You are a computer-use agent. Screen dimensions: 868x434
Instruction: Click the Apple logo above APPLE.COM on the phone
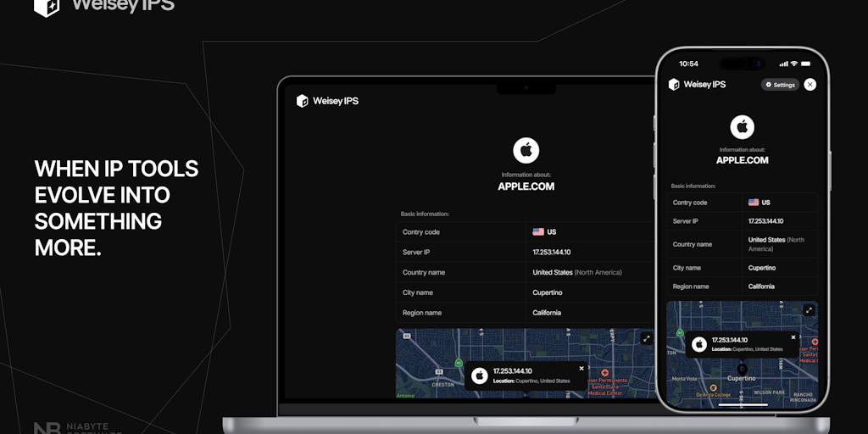click(743, 127)
